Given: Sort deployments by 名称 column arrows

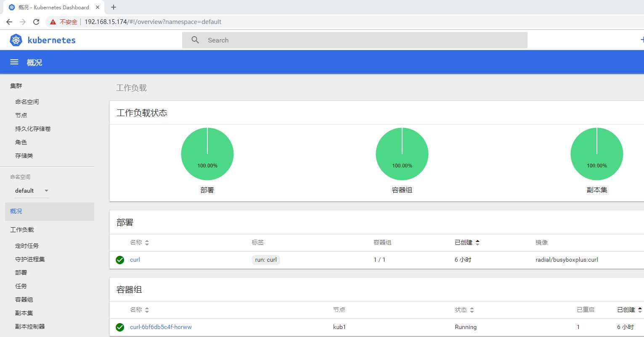Looking at the screenshot, I should (x=147, y=243).
